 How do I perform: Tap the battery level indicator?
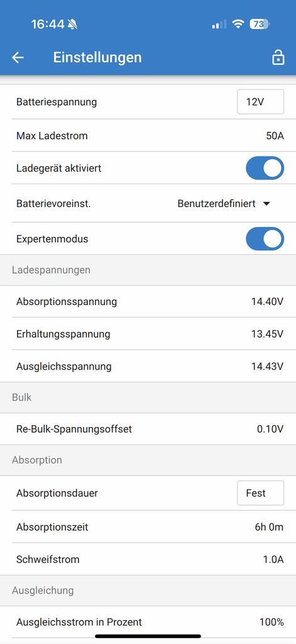(259, 25)
